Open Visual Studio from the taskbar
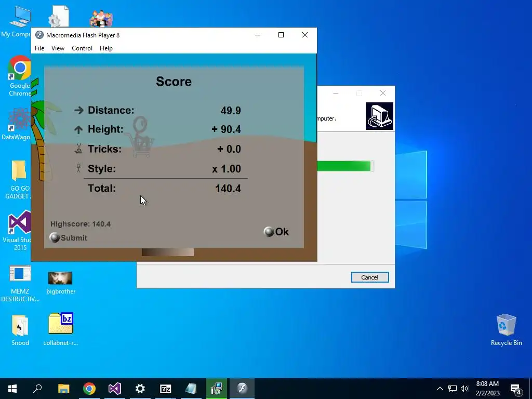The height and width of the screenshot is (399, 532). tap(115, 389)
